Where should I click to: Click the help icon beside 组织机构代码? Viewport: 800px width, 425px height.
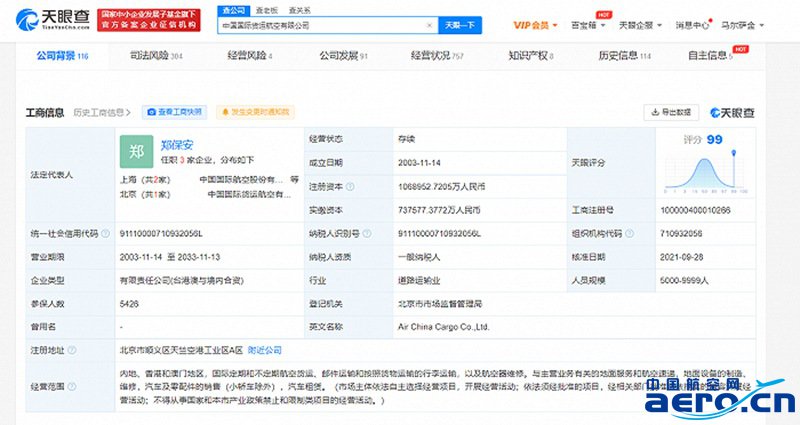pyautogui.click(x=630, y=234)
